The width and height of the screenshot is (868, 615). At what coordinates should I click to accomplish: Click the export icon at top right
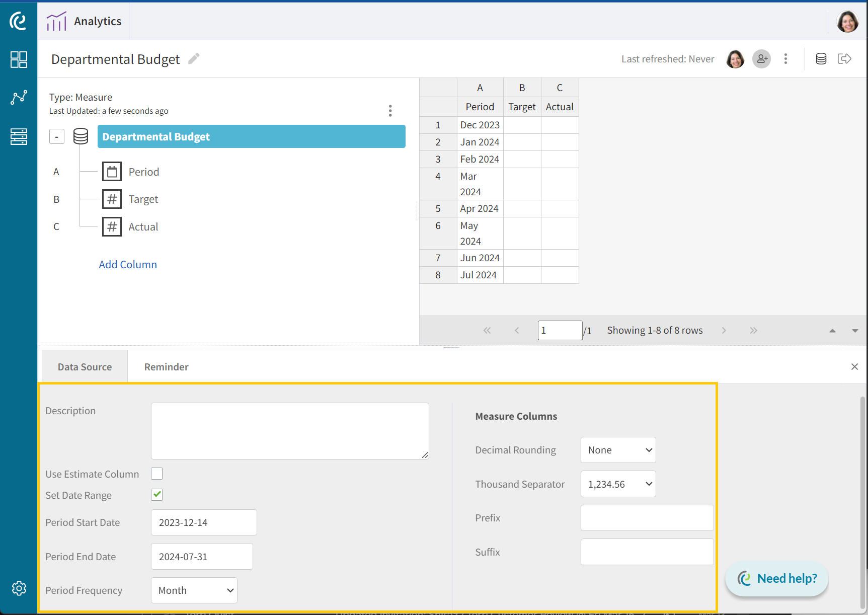pyautogui.click(x=845, y=58)
